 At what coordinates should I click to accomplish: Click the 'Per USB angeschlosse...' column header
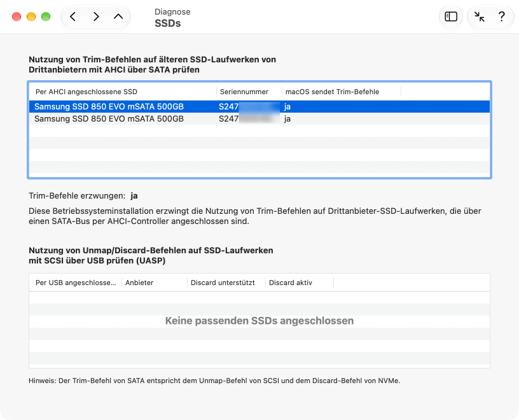[x=76, y=283]
